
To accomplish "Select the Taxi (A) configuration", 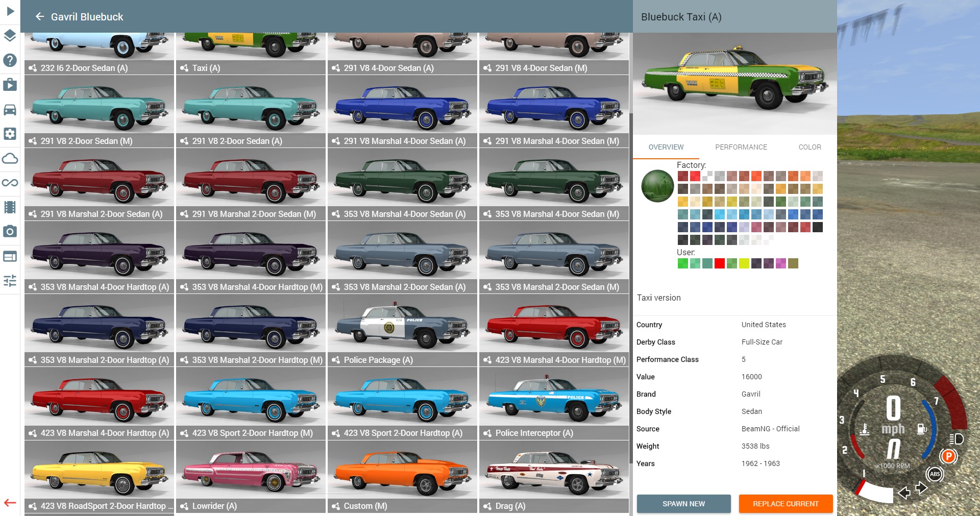I will click(x=251, y=53).
